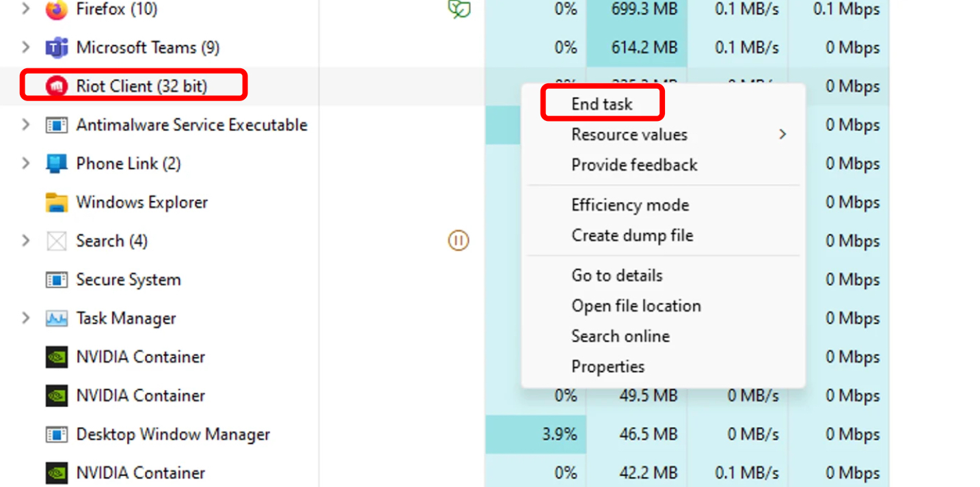The width and height of the screenshot is (980, 487).
Task: Expand the Task Manager process group
Action: tap(26, 318)
